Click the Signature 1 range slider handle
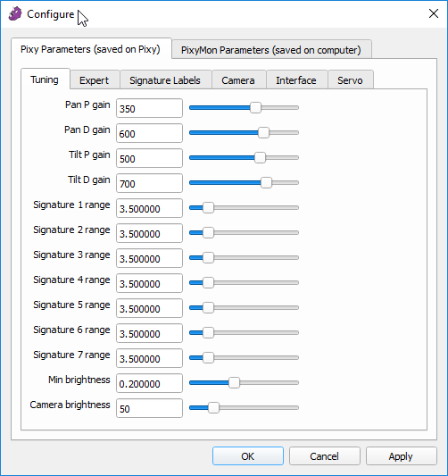The image size is (448, 476). pos(208,208)
